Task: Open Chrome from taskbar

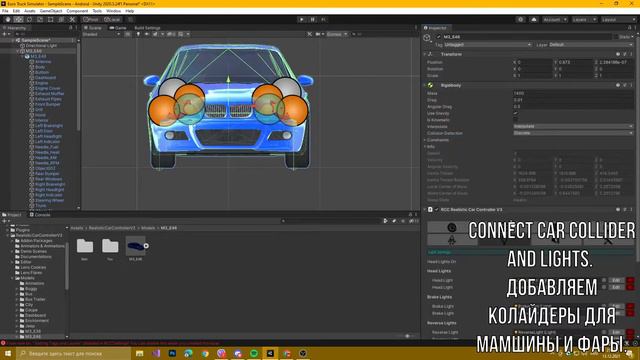Action: click(x=205, y=353)
